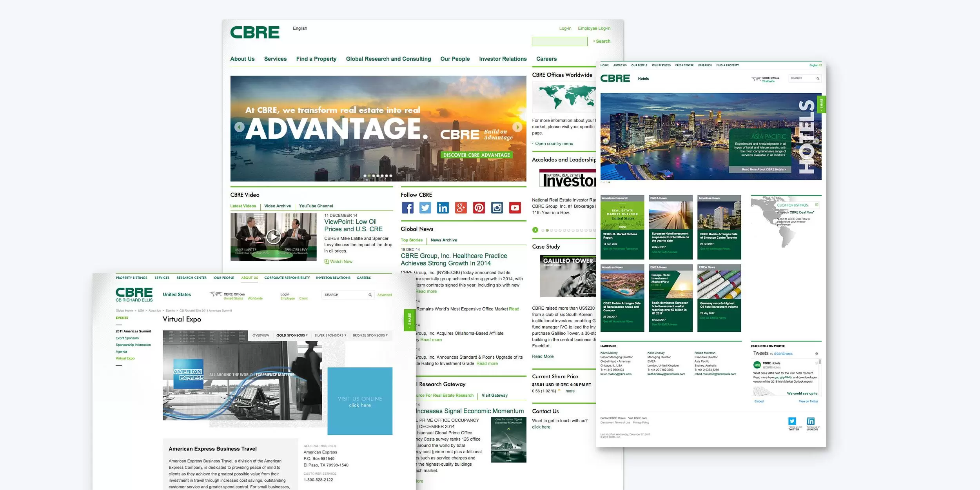Click Advanced search link on Virtual Expo page
980x490 pixels.
click(x=385, y=295)
